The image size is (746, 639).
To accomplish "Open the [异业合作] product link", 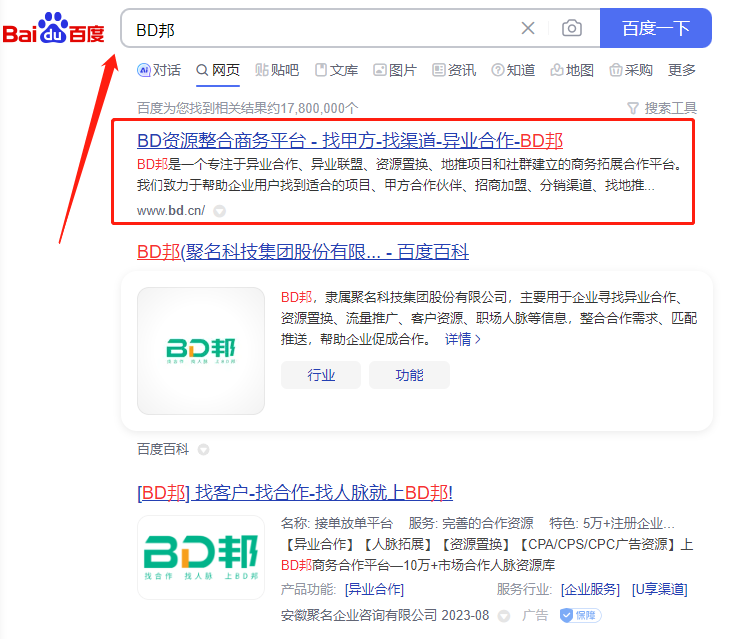I will coord(374,590).
